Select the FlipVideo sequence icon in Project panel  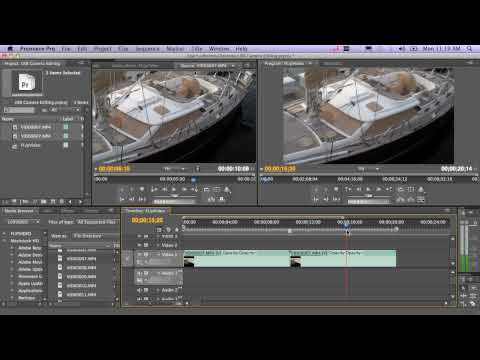pos(15,146)
